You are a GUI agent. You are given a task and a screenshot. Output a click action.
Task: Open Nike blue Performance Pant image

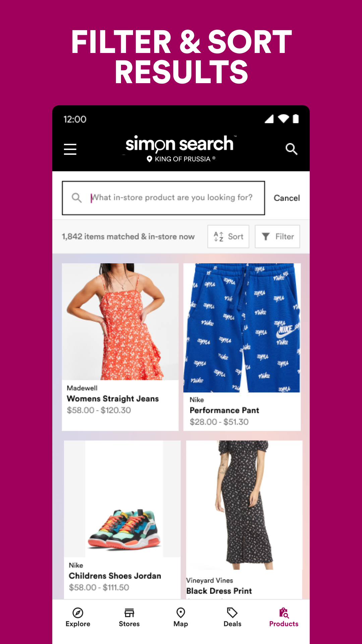(242, 328)
